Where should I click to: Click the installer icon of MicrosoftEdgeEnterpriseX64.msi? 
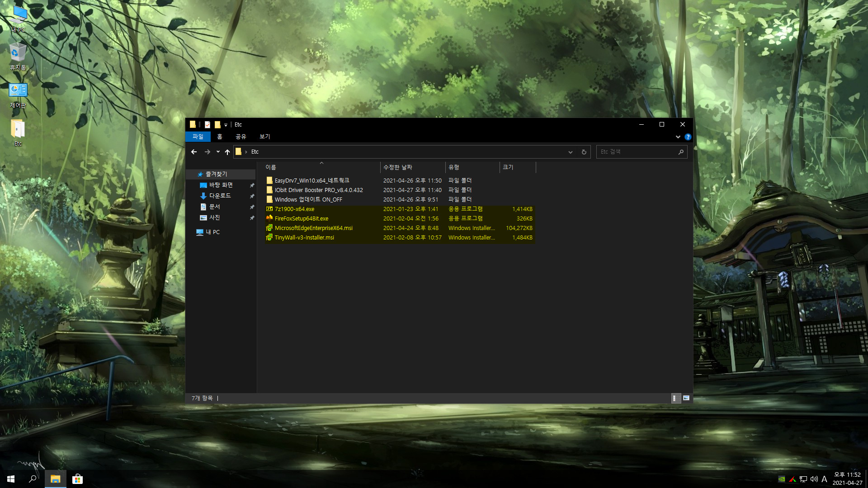[269, 228]
